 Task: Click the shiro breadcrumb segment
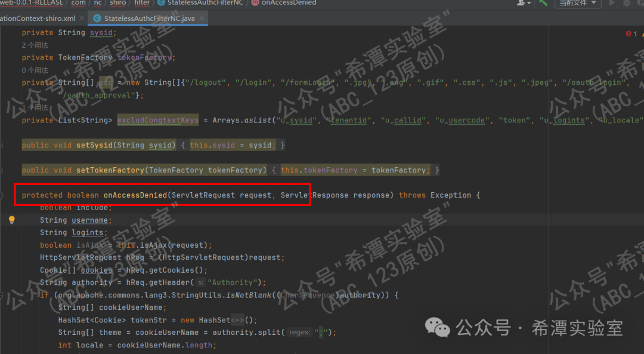point(118,3)
